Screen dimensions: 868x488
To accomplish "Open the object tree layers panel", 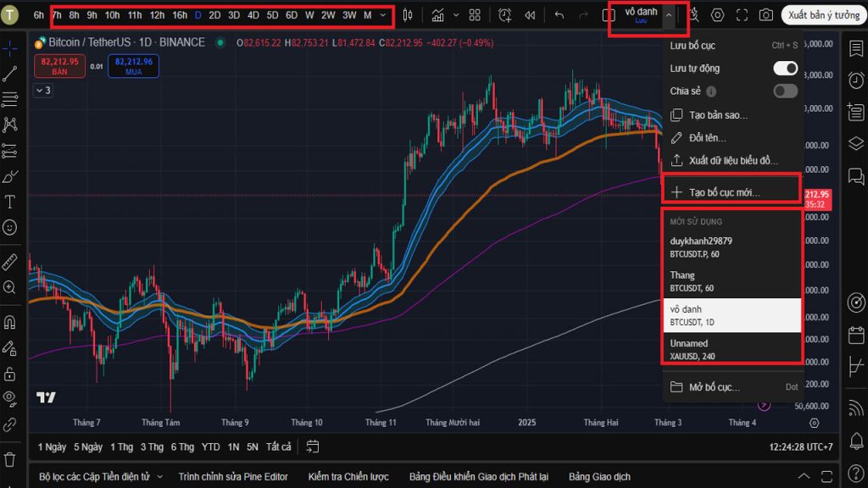I will pos(856,144).
